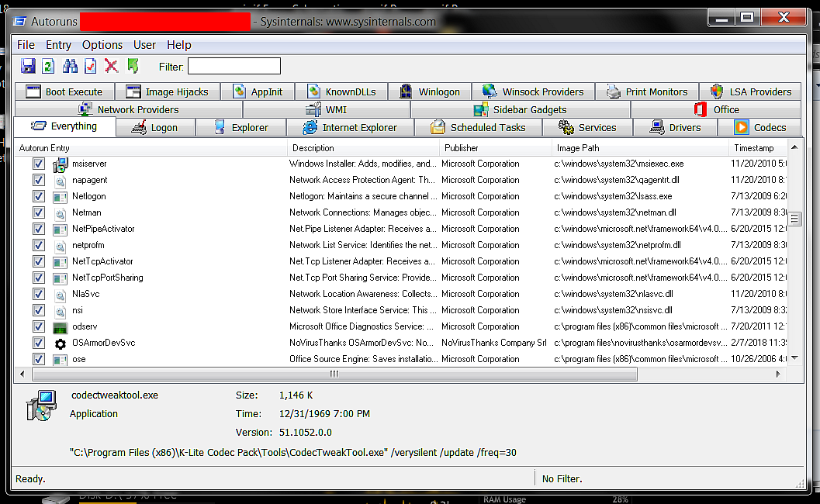Select the c:\windows\system32\lsass.exe path cell

613,196
